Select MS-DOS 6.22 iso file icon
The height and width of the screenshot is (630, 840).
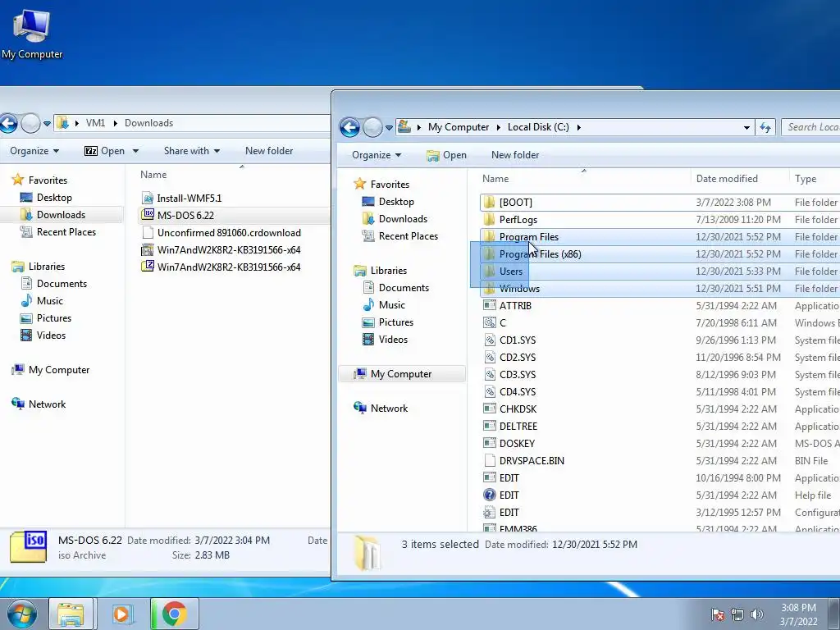point(148,215)
